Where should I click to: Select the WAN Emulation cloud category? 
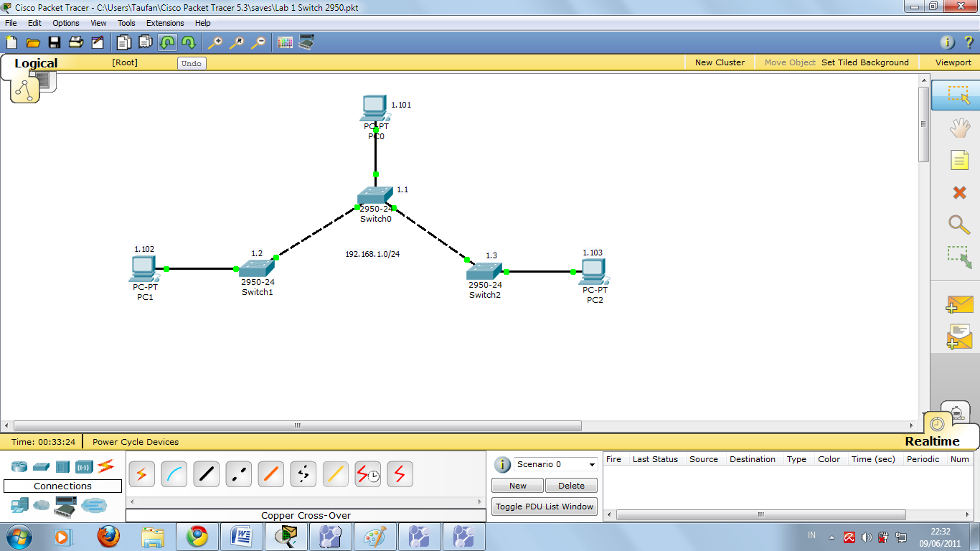tap(42, 506)
